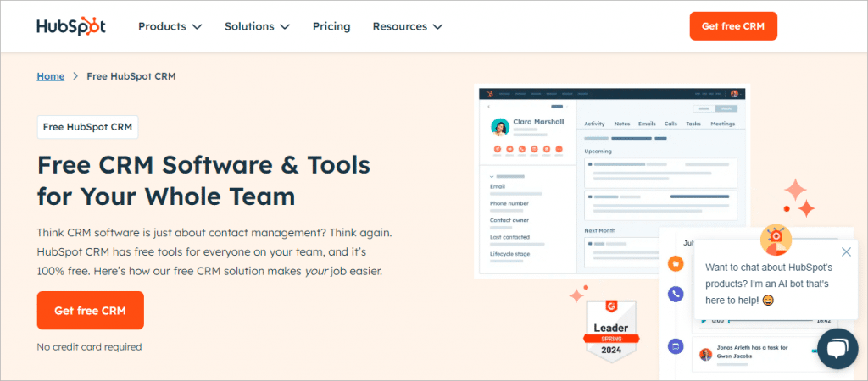This screenshot has height=381, width=868.
Task: Open the Meetings tab in preview
Action: [x=722, y=124]
